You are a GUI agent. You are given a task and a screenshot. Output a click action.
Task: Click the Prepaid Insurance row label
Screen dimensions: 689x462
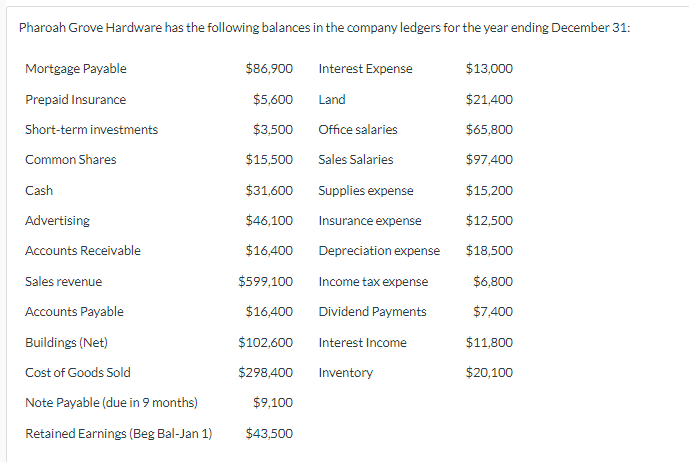pos(76,100)
